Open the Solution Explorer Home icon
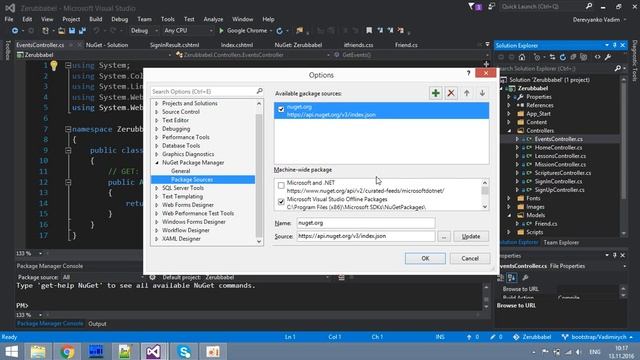This screenshot has width=640, height=360. (x=522, y=57)
